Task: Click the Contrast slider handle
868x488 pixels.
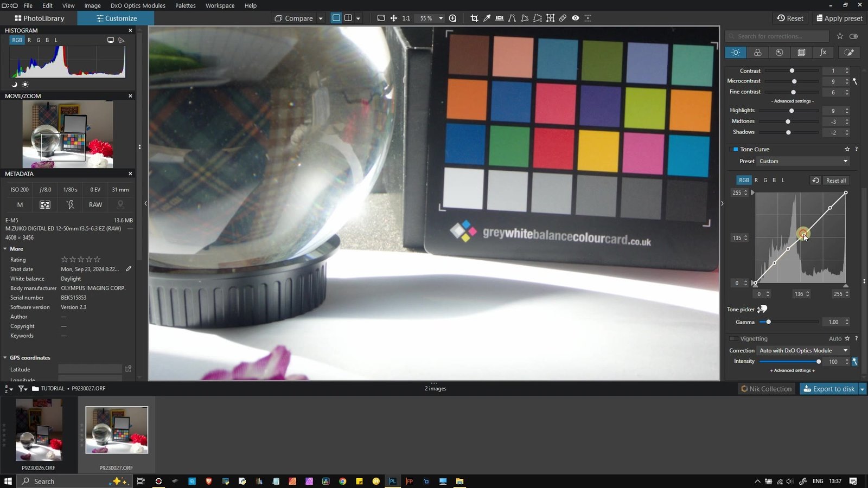Action: [792, 70]
